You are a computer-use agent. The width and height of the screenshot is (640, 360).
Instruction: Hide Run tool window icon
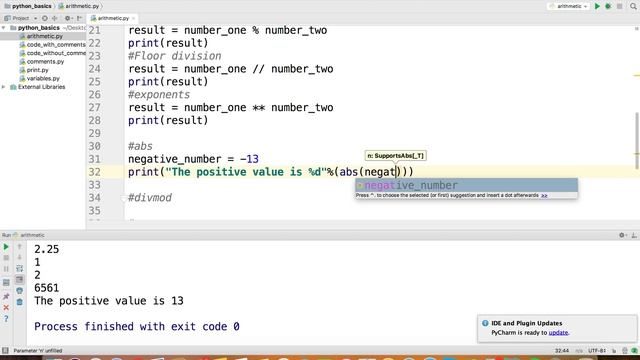[634, 235]
